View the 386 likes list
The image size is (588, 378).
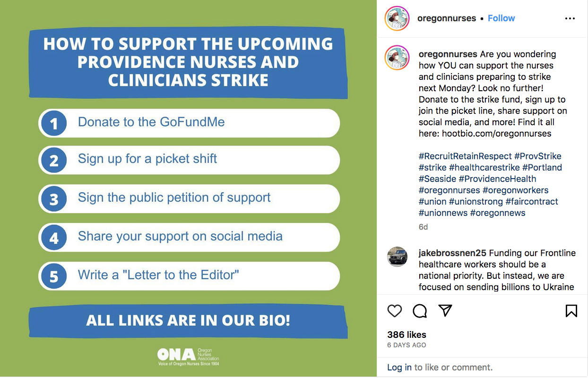[406, 335]
